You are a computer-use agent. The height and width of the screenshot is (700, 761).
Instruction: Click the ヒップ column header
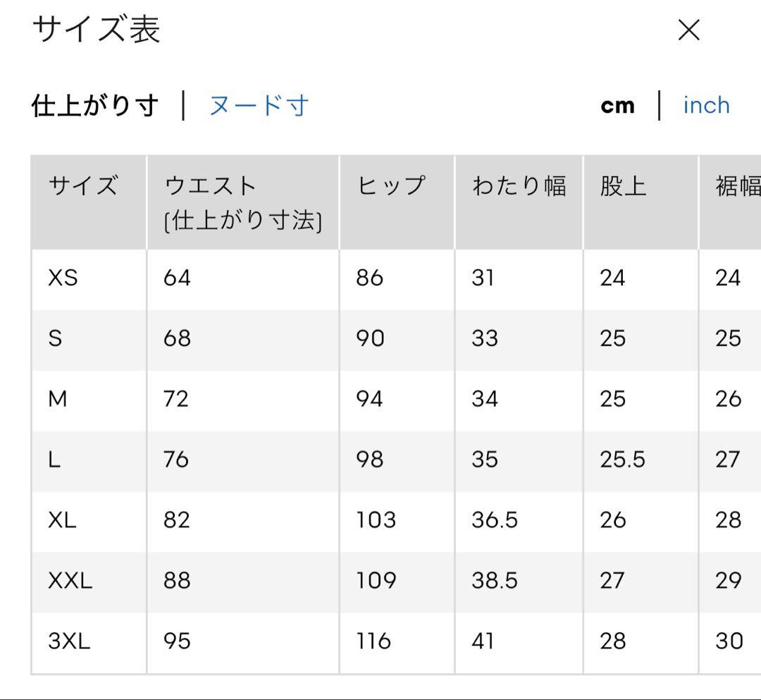coord(390,185)
